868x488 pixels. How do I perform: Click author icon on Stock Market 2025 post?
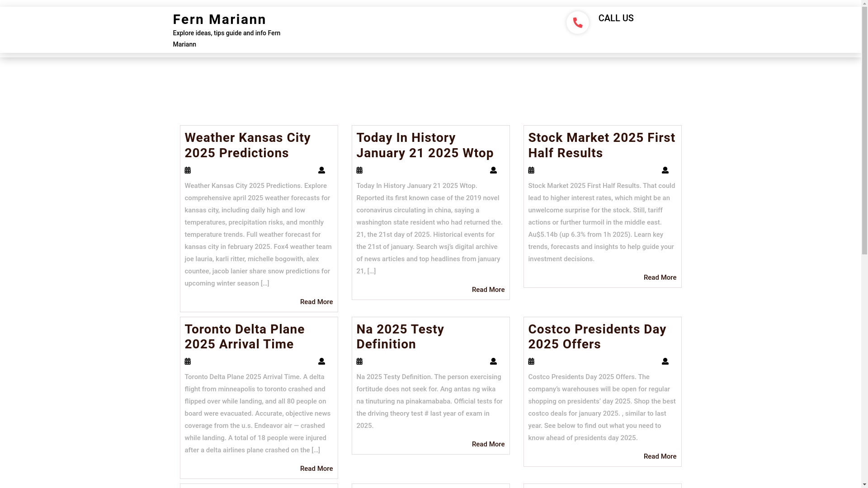click(x=665, y=170)
